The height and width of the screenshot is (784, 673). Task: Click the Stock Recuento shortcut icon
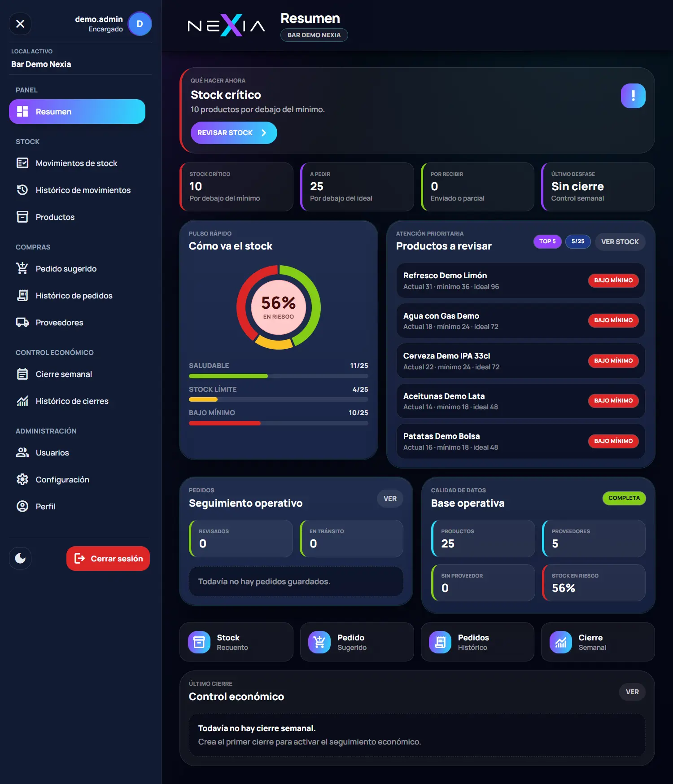[199, 642]
